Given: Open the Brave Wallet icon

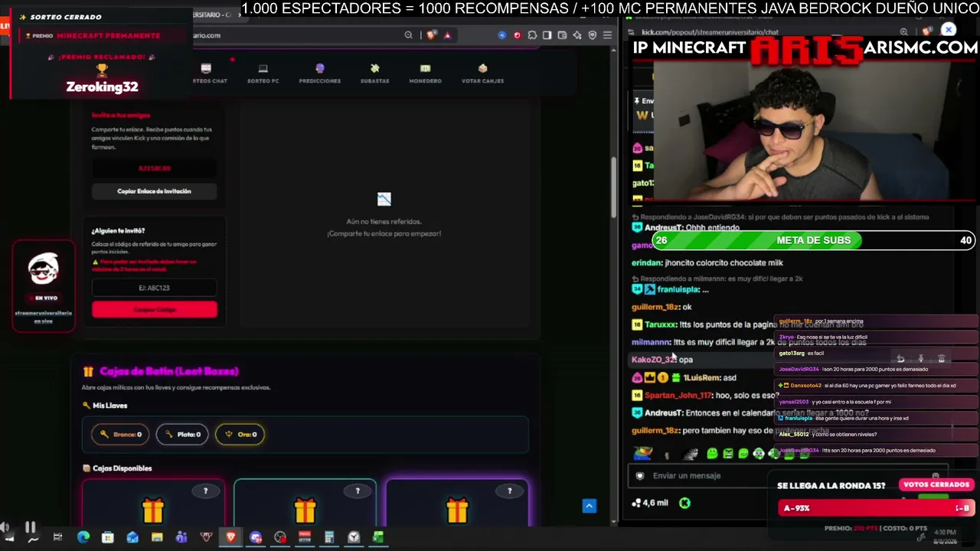Looking at the screenshot, I should (x=562, y=35).
